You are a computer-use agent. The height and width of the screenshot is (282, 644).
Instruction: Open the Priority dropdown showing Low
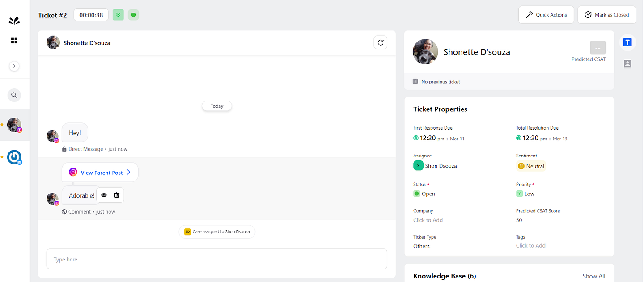pos(526,194)
